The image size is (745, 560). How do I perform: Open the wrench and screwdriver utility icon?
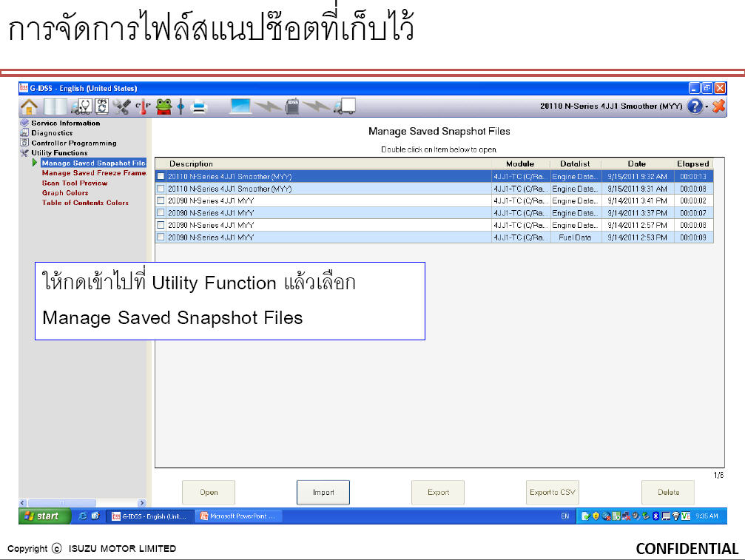(122, 107)
